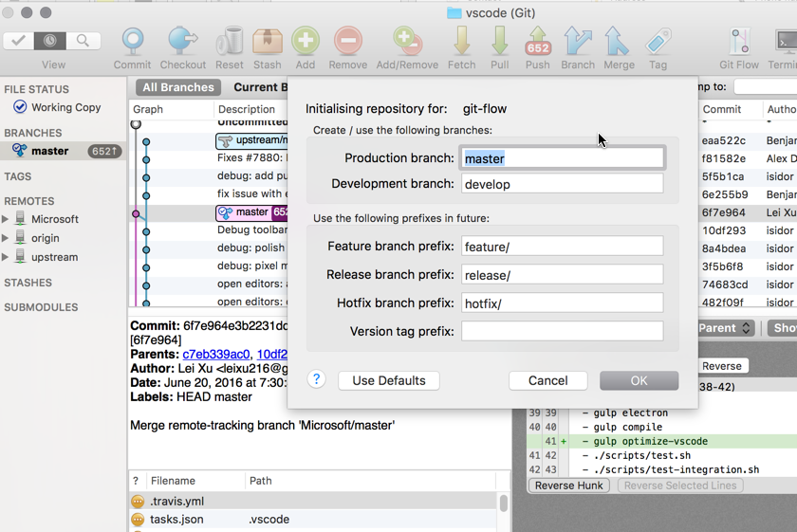Open the Parent dropdown selector

726,328
